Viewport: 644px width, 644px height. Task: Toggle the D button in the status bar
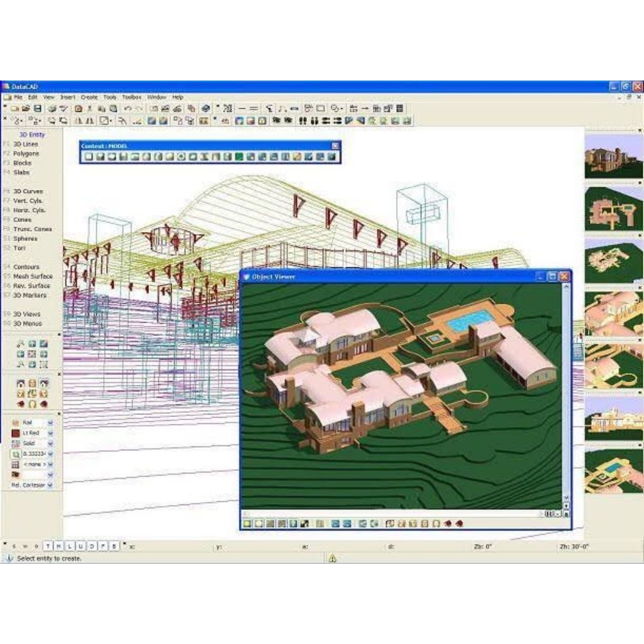point(92,547)
